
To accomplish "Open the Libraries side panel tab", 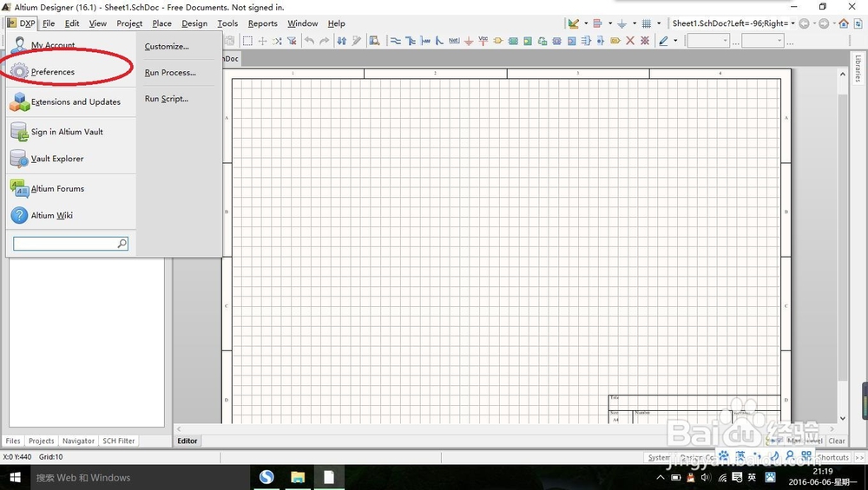I will point(858,69).
